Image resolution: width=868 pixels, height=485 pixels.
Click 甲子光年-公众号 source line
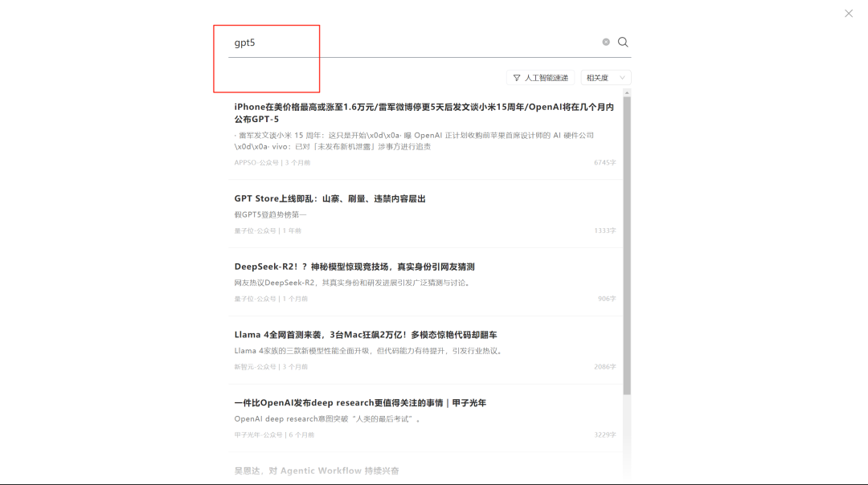[274, 434]
